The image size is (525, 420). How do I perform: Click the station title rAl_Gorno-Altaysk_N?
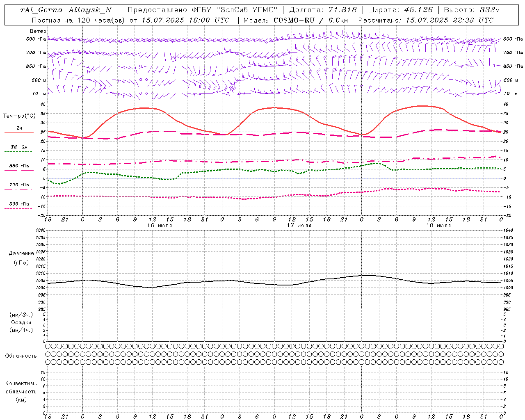click(x=66, y=10)
